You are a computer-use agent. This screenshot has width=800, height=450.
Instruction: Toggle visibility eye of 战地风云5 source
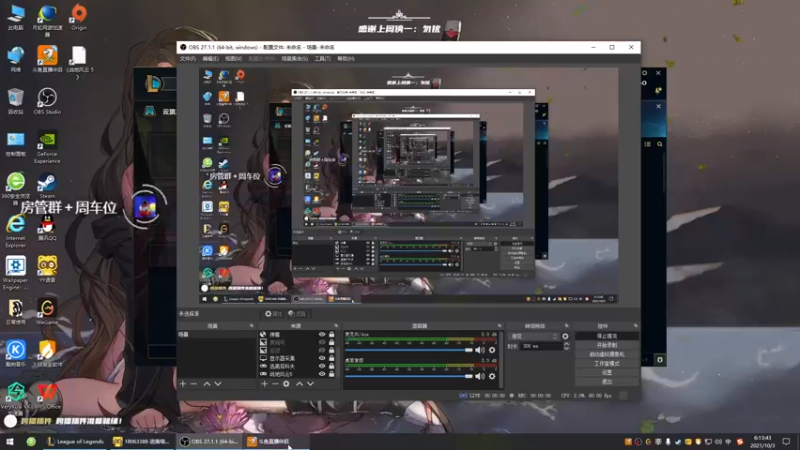coord(322,374)
